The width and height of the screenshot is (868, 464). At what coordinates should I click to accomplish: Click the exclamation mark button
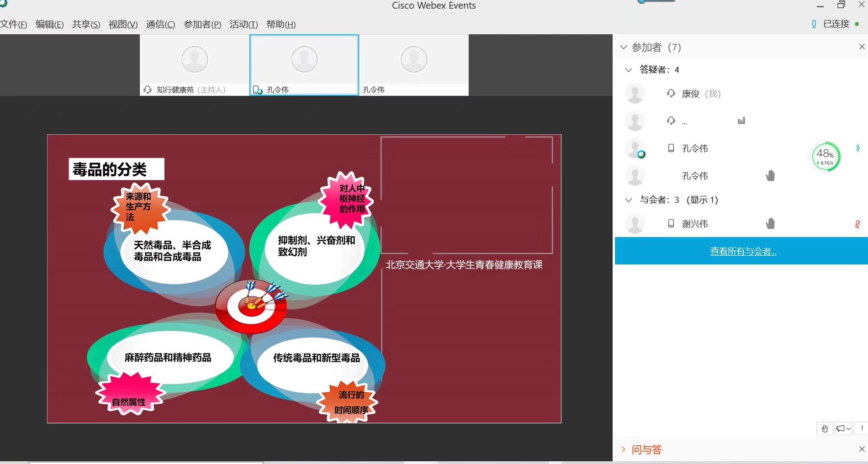862,428
